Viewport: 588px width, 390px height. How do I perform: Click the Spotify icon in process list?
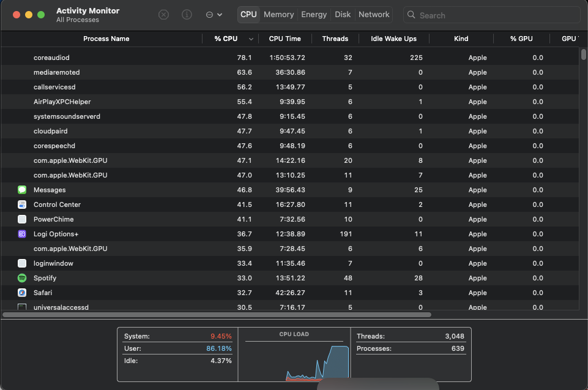pyautogui.click(x=22, y=278)
